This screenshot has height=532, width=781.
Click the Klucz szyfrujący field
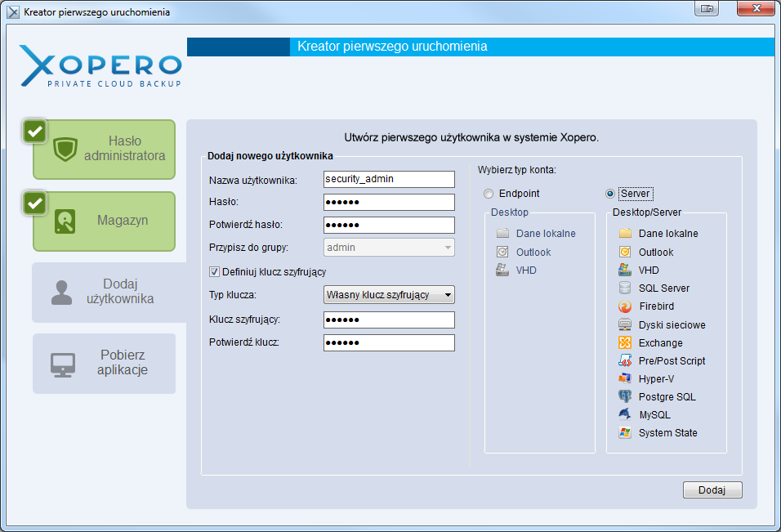coord(389,320)
